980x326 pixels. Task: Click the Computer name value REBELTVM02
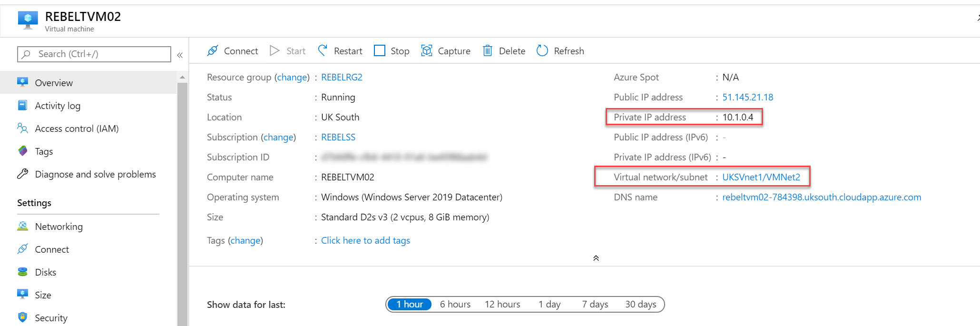(x=347, y=177)
